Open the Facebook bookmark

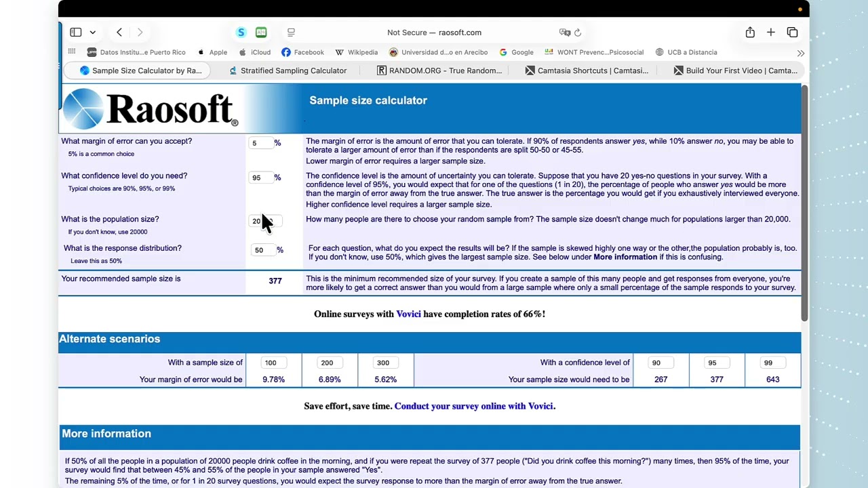pos(302,52)
